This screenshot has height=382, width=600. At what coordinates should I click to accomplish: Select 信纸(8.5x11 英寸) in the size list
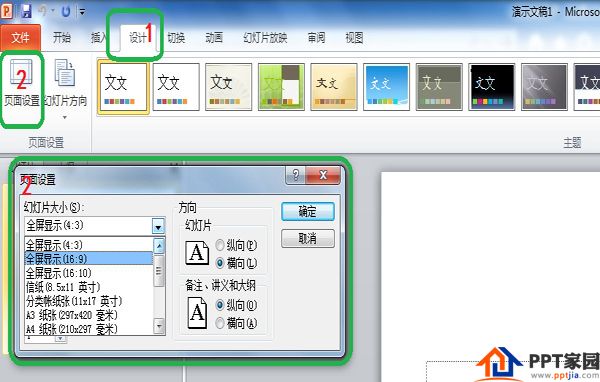click(88, 287)
